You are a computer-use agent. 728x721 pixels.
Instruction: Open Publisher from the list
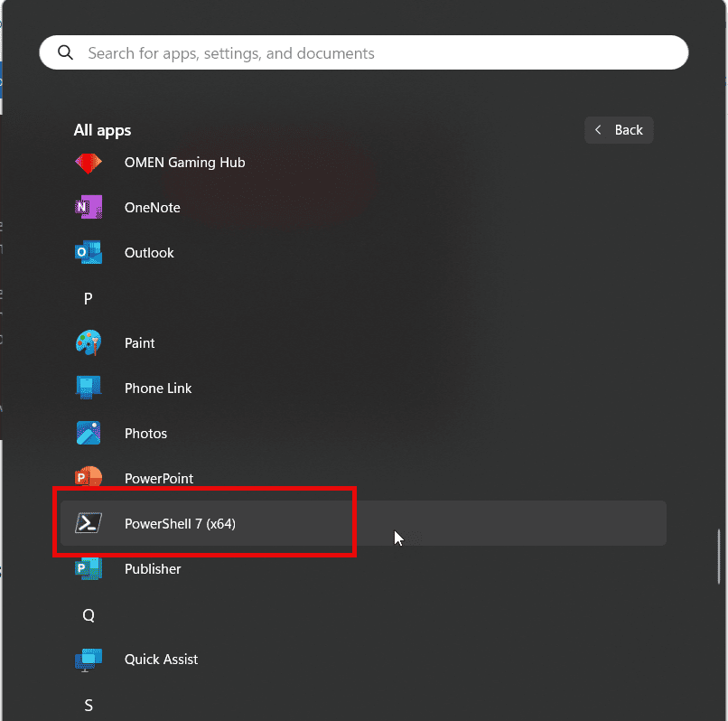153,568
